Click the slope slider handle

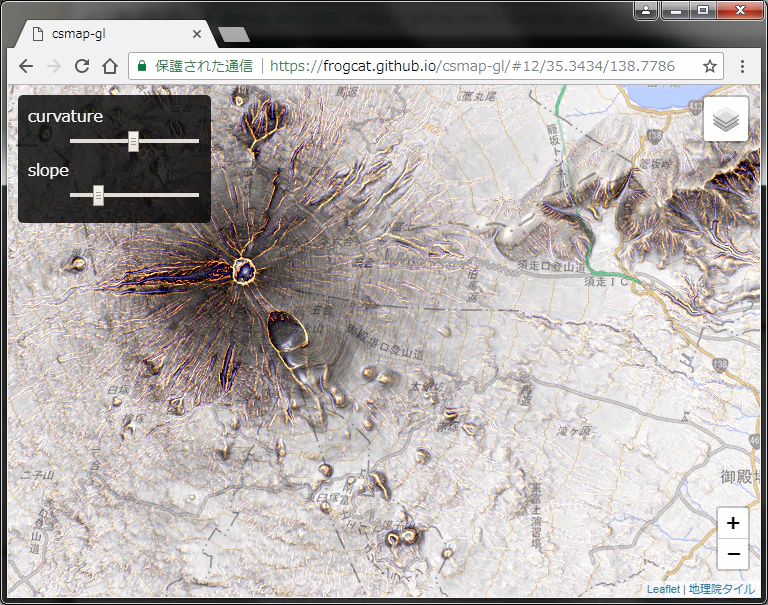point(98,195)
